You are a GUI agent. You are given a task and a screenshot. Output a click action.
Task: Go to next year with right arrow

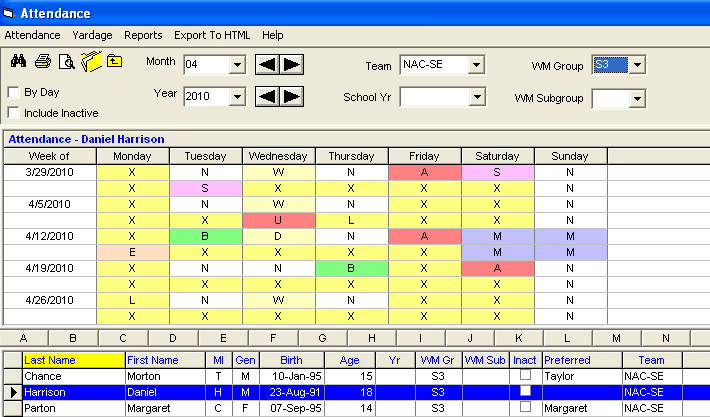pos(291,96)
